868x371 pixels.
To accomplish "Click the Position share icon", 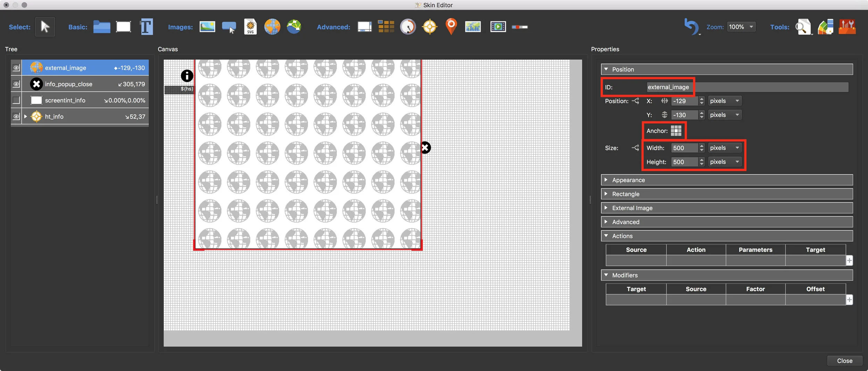I will click(635, 101).
